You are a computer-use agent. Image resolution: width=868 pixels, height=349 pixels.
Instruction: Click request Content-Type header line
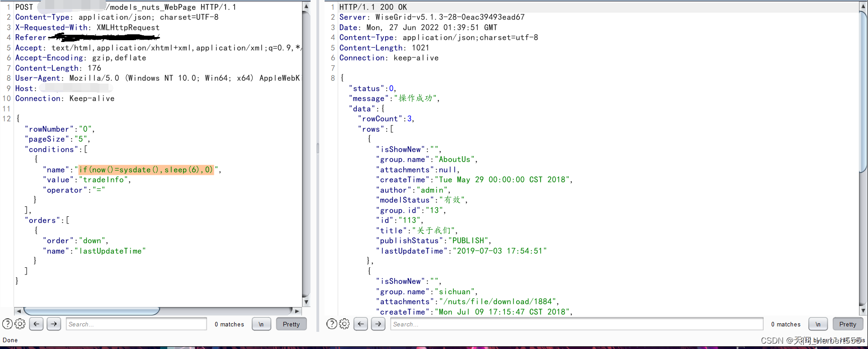point(117,17)
